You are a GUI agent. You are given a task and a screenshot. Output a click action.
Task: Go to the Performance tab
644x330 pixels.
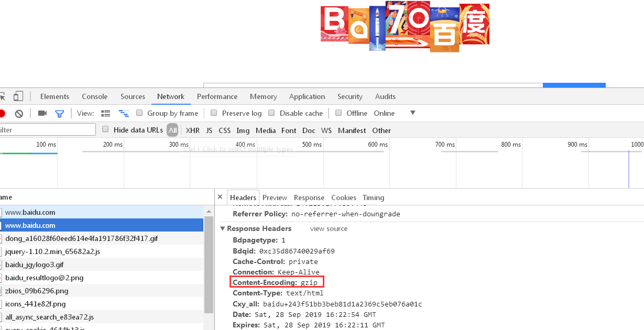tap(217, 96)
